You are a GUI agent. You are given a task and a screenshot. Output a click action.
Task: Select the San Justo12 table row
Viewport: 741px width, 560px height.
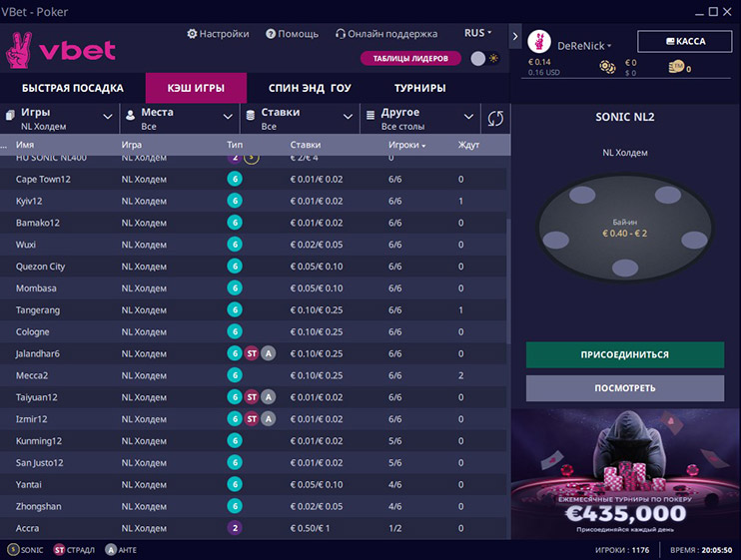254,463
